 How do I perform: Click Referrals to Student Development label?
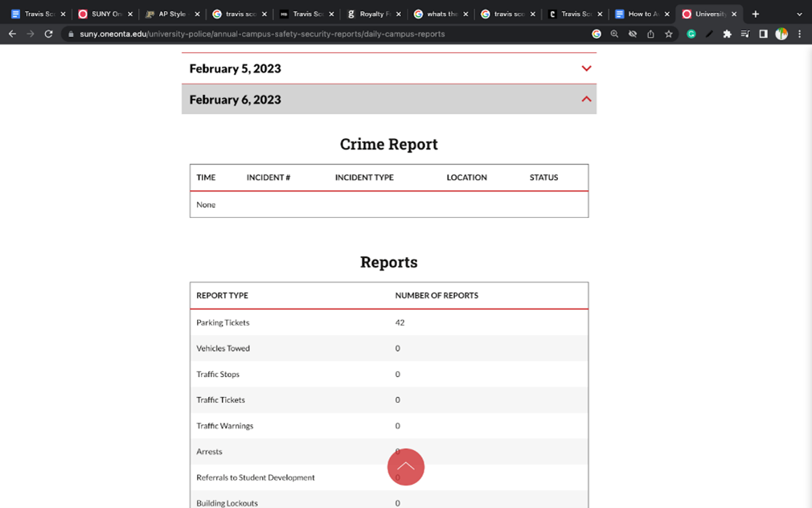[x=256, y=477]
